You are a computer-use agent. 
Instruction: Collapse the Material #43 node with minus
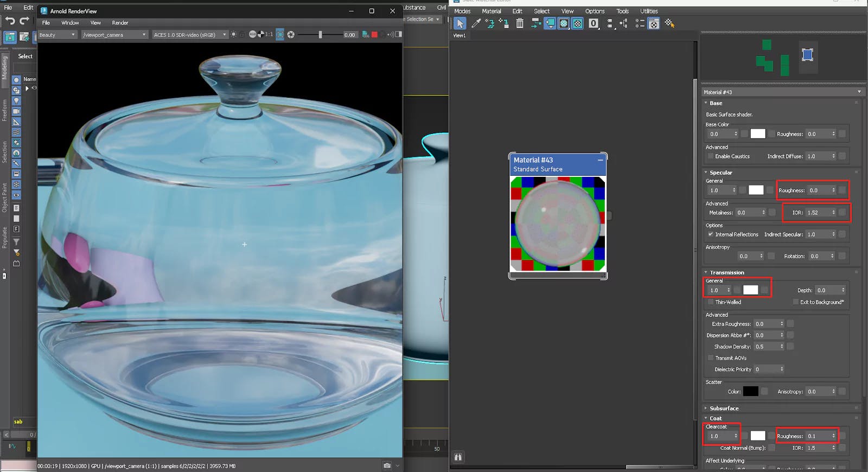(601, 160)
